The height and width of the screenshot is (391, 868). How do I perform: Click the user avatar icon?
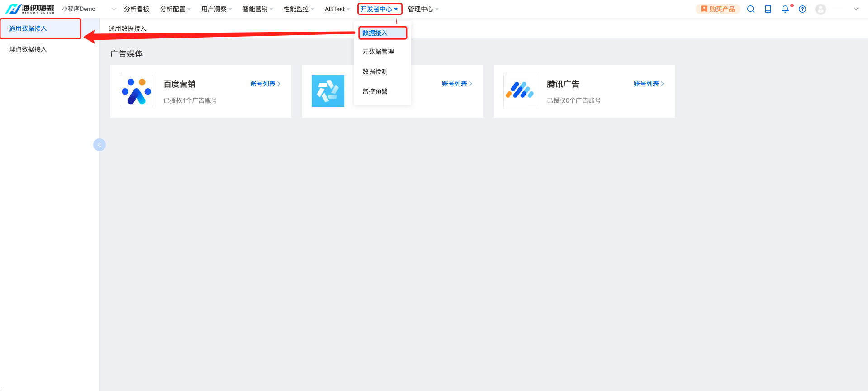point(821,9)
